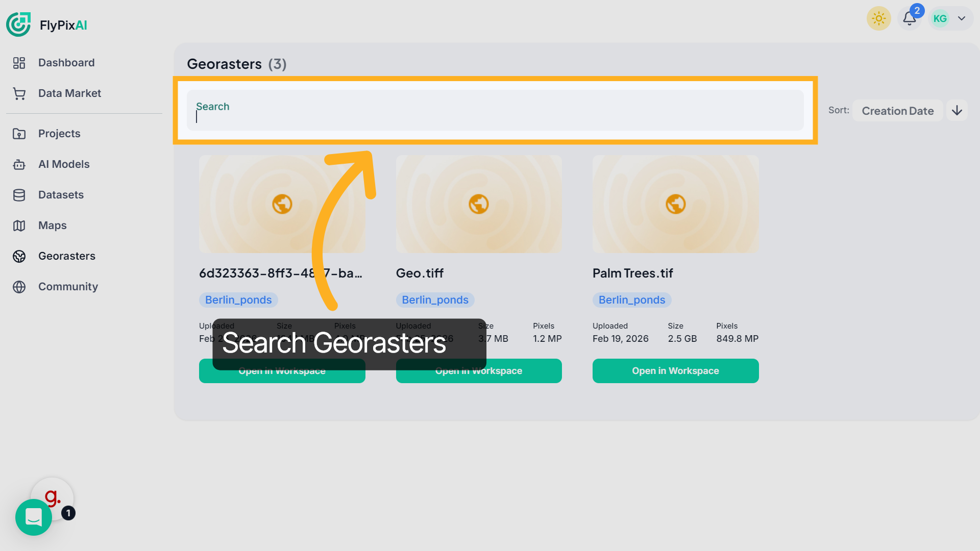The image size is (980, 551).
Task: Click the Datasets database icon
Action: 19,195
